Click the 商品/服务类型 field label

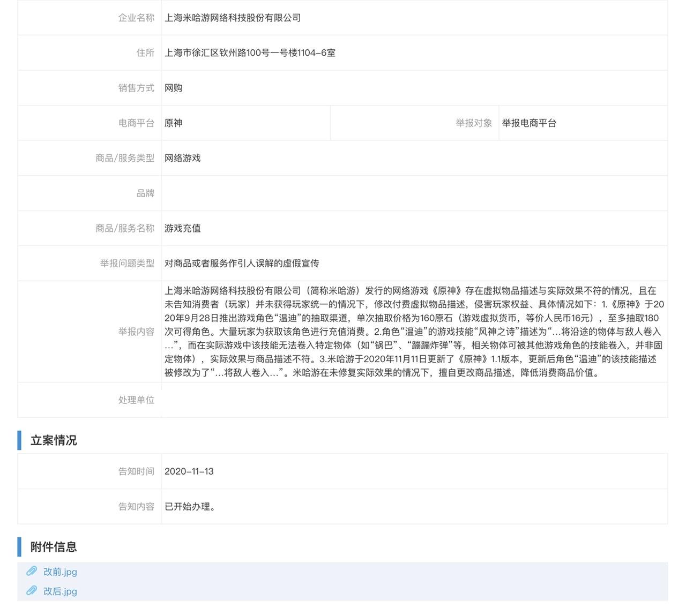pyautogui.click(x=125, y=158)
